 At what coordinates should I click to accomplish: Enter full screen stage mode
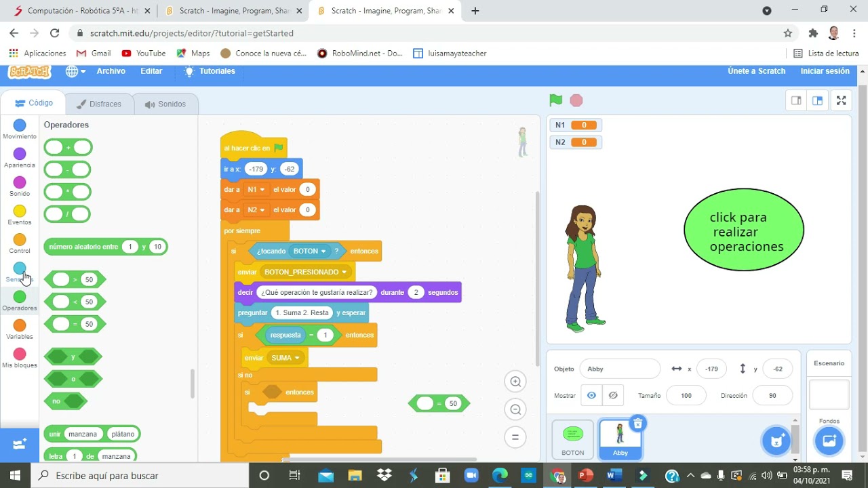coord(841,100)
